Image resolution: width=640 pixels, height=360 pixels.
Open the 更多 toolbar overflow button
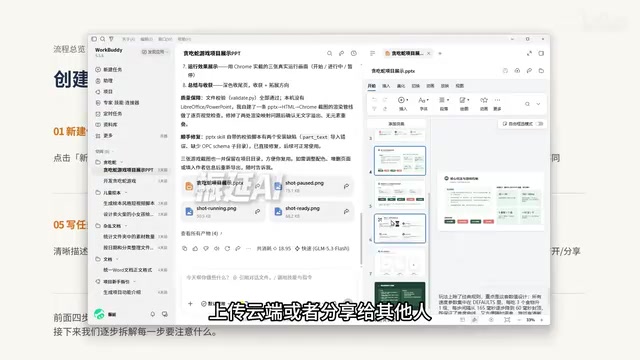coord(497,104)
